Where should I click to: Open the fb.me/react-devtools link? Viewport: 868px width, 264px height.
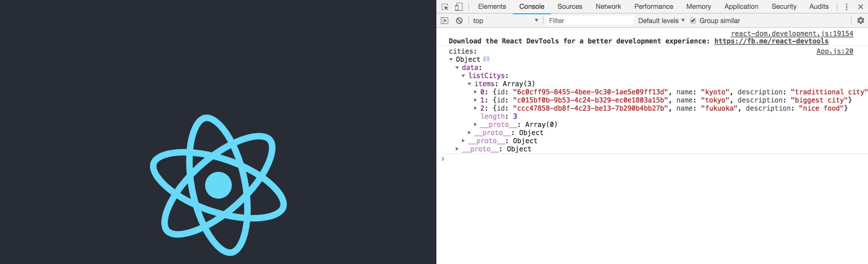[x=771, y=41]
